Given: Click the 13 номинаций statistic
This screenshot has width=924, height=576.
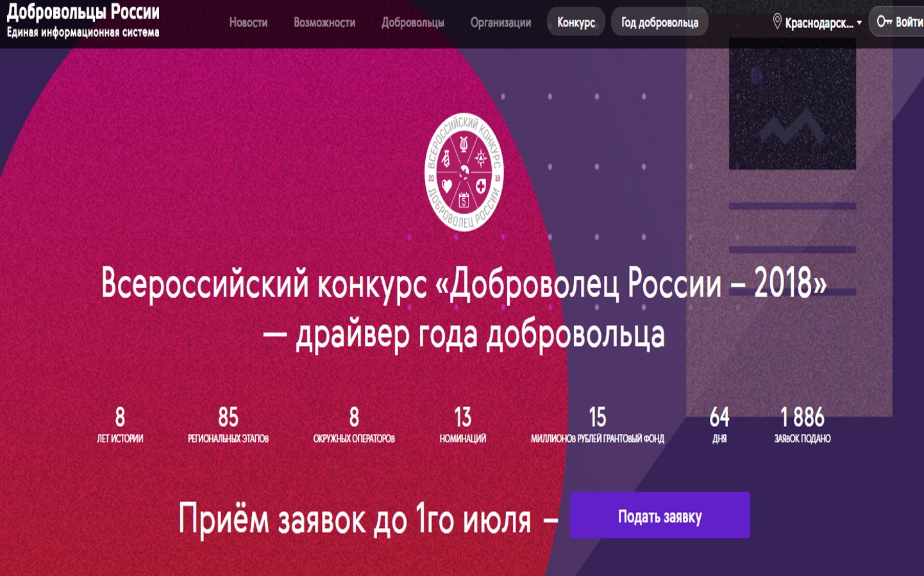Looking at the screenshot, I should 462,425.
